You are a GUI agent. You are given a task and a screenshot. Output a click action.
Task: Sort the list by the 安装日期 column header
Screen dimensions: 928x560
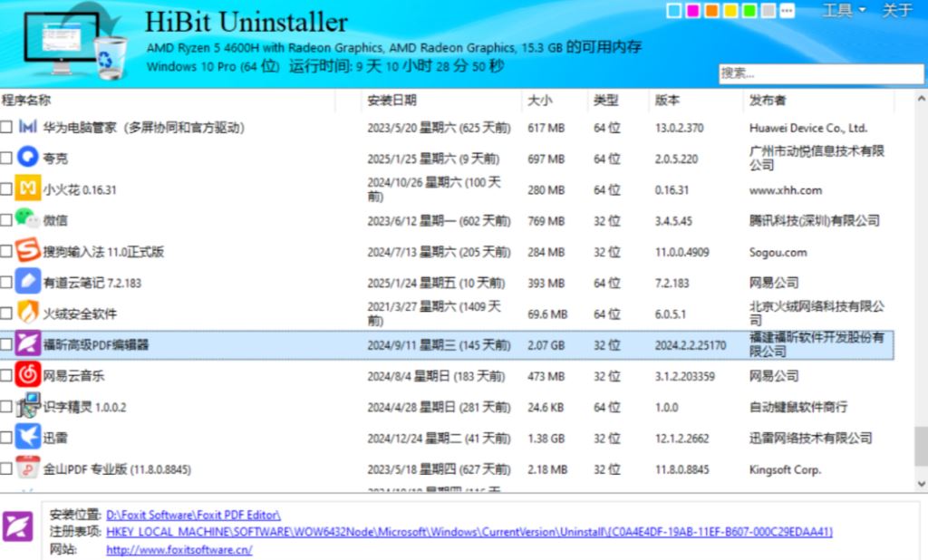pos(392,100)
